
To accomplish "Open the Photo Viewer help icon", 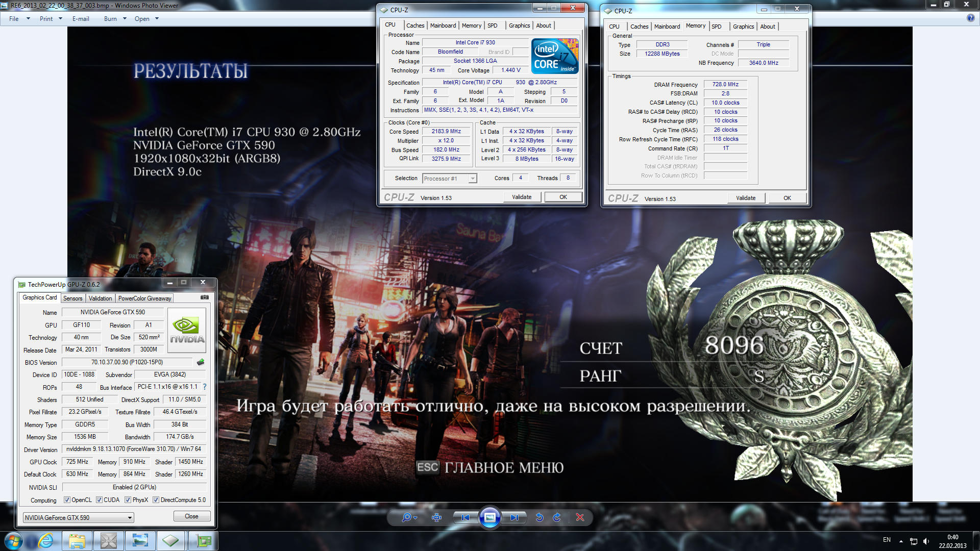I will pos(970,18).
